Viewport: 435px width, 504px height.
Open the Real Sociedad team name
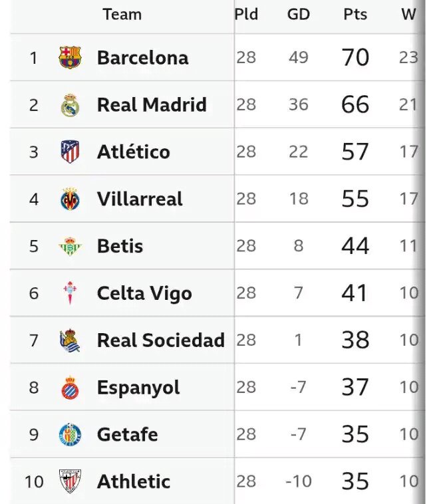tap(160, 340)
